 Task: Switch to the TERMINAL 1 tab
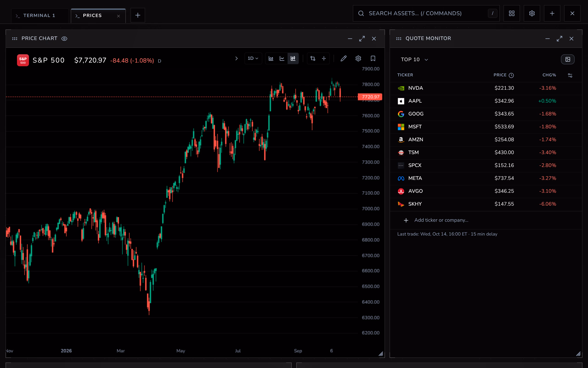[x=40, y=16]
